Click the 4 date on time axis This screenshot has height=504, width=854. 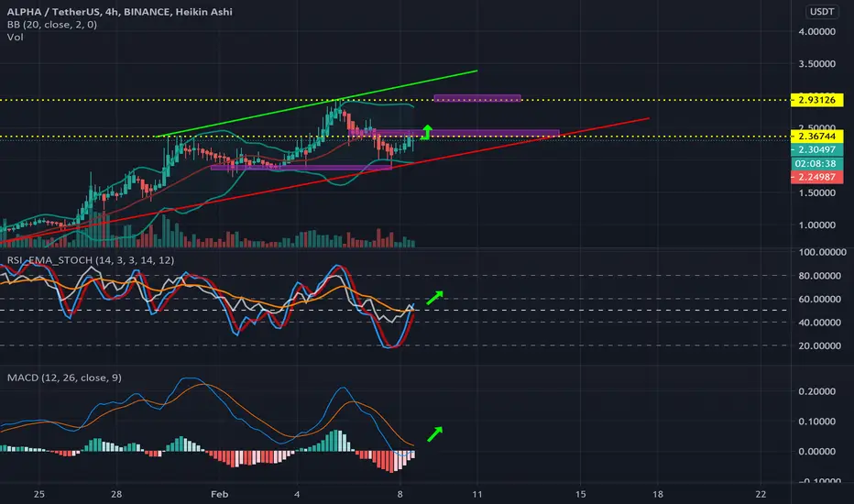(297, 494)
